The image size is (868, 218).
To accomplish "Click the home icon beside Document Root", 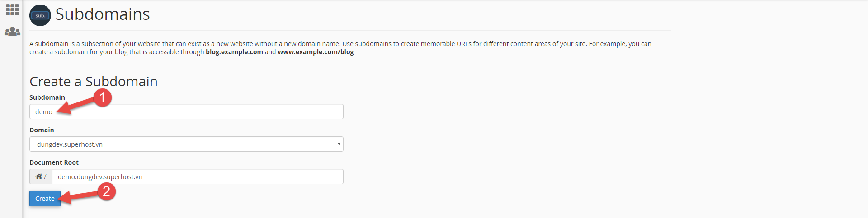I will (x=39, y=176).
